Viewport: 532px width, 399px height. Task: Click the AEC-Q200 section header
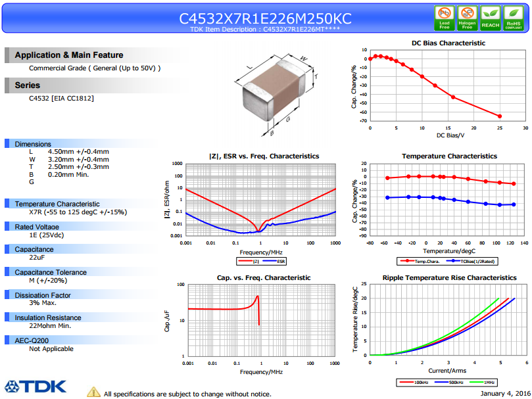pos(32,340)
